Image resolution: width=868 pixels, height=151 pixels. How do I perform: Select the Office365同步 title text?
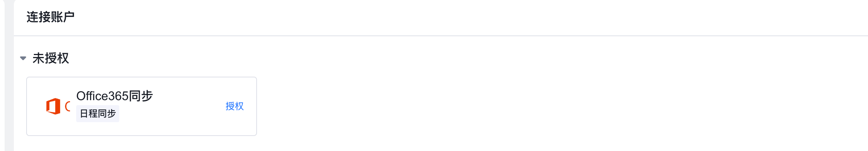tap(115, 96)
